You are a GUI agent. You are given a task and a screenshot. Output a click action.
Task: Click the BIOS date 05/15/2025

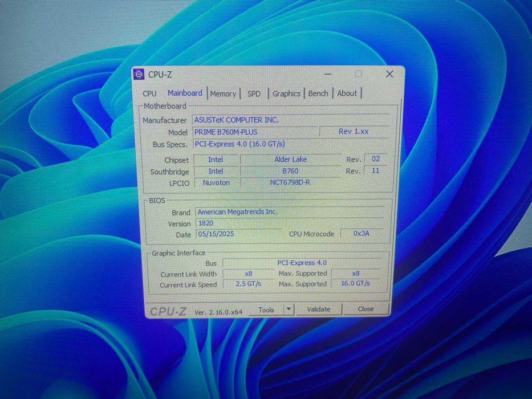pyautogui.click(x=238, y=234)
